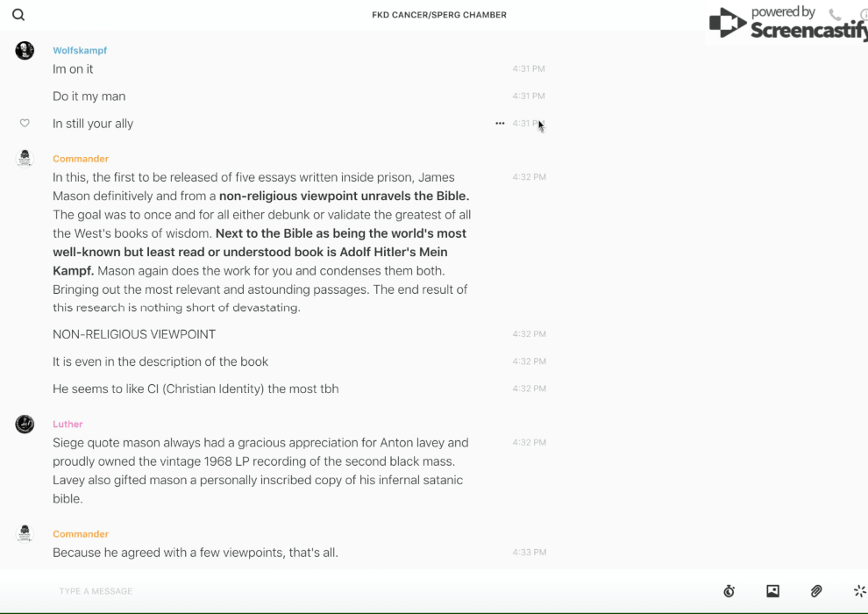Screen dimensions: 868x614
Task: Start a voice call with the phone icon
Action: [835, 15]
